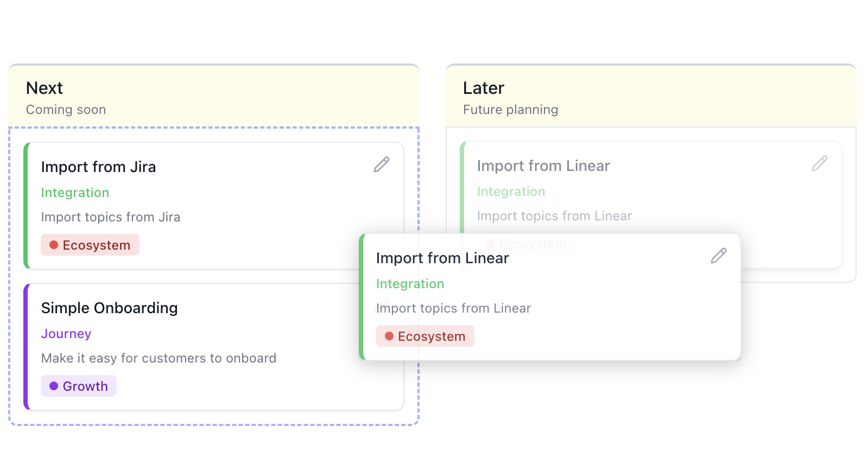Select the Ecosystem tag on Import from Jira

point(90,245)
